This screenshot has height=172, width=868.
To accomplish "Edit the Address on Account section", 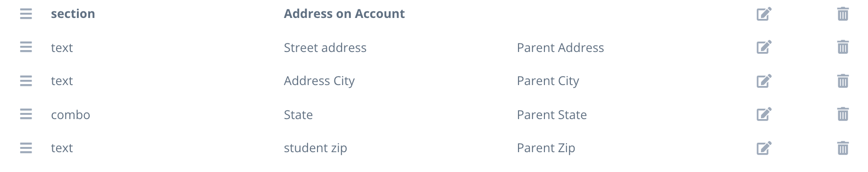I will [x=764, y=14].
